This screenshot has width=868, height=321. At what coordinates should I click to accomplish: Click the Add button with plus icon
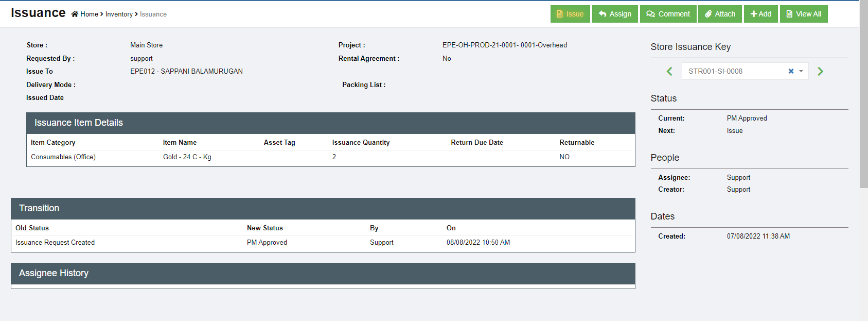pos(760,14)
